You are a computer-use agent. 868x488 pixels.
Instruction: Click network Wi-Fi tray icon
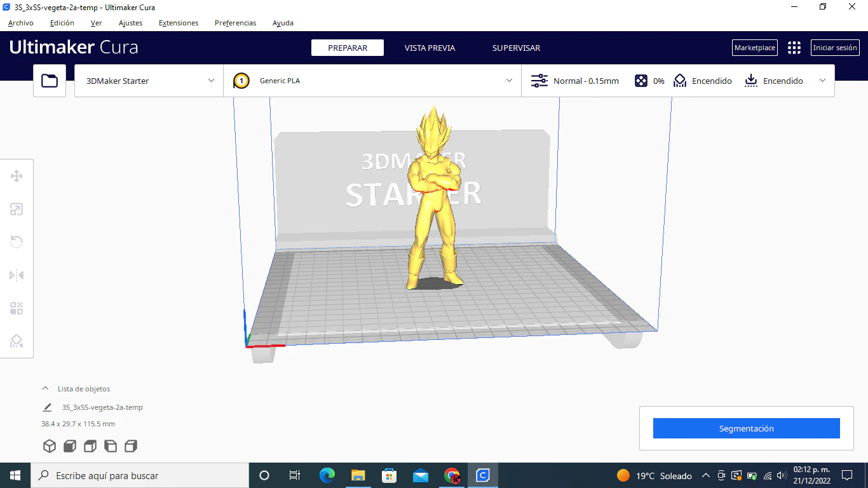click(x=767, y=475)
